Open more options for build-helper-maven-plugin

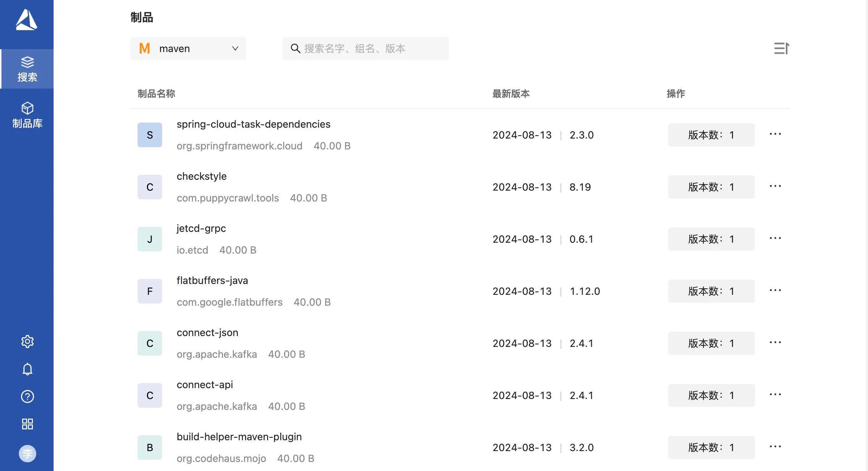point(775,447)
